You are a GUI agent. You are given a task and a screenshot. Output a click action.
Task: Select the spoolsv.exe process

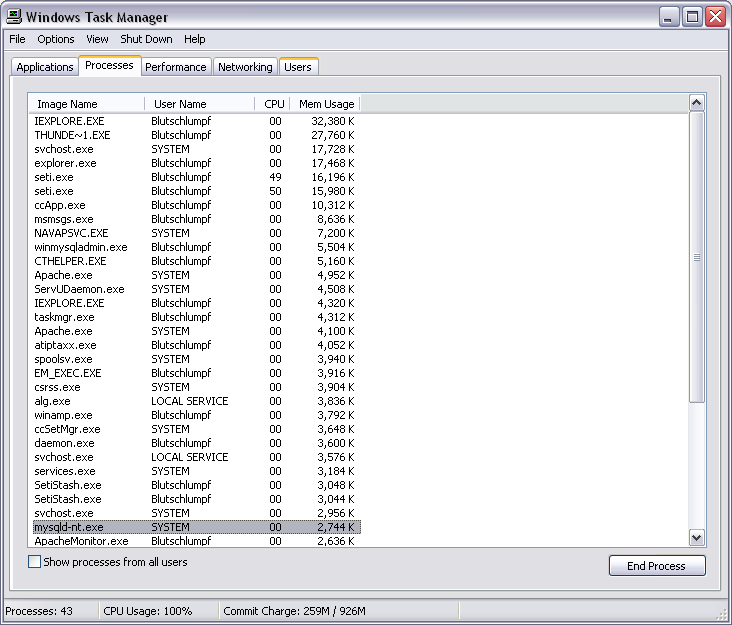[196, 359]
